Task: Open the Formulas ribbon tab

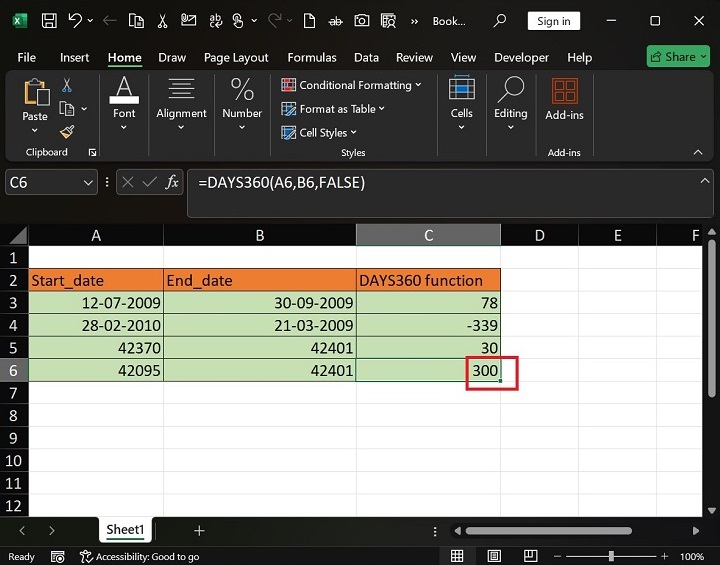Action: tap(311, 57)
